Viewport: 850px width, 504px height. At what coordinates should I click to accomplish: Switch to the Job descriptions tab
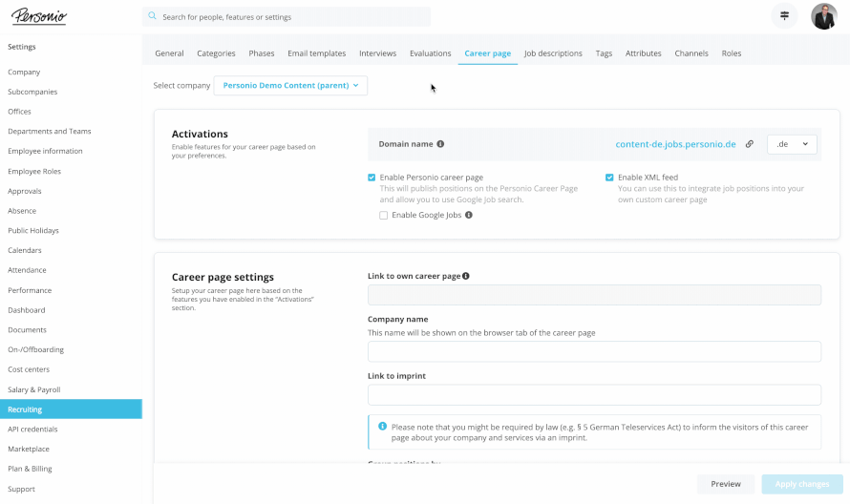click(553, 53)
